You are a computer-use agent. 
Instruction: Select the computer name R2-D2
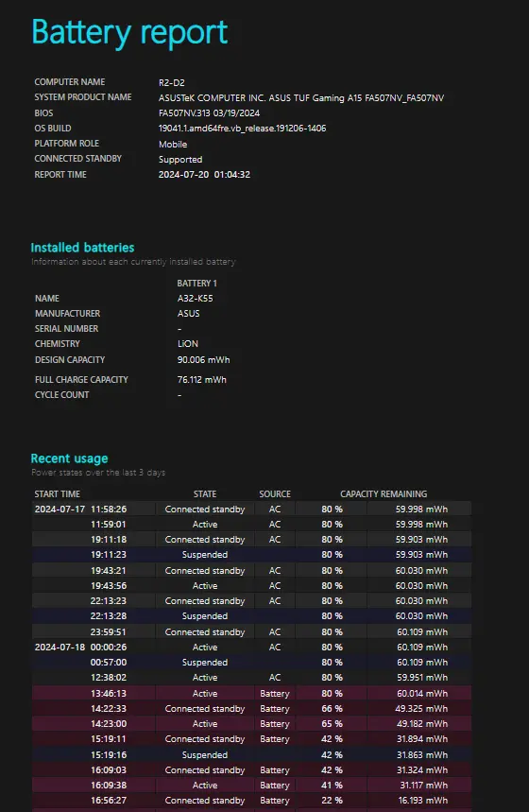(x=171, y=82)
